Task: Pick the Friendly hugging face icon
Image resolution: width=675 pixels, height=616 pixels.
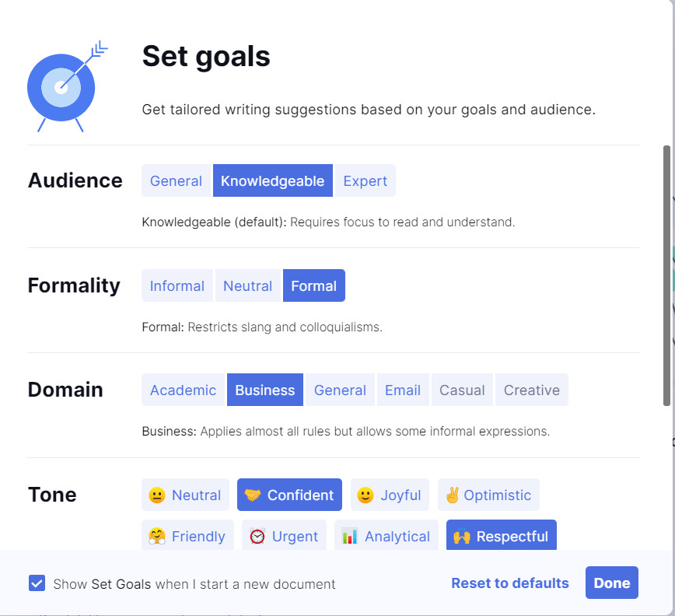Action: point(157,537)
